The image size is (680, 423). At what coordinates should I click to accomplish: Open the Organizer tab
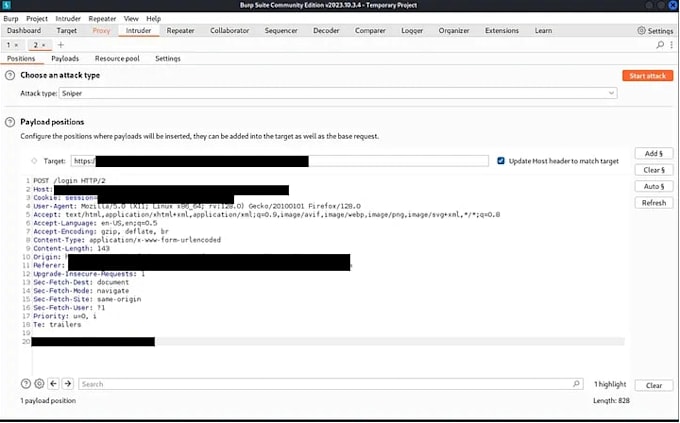(454, 30)
